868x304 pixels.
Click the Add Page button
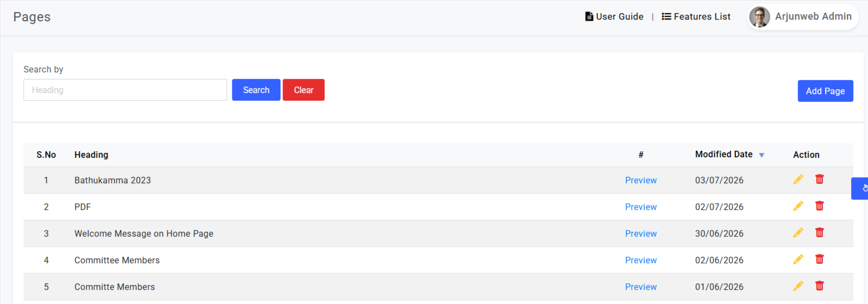coord(825,91)
